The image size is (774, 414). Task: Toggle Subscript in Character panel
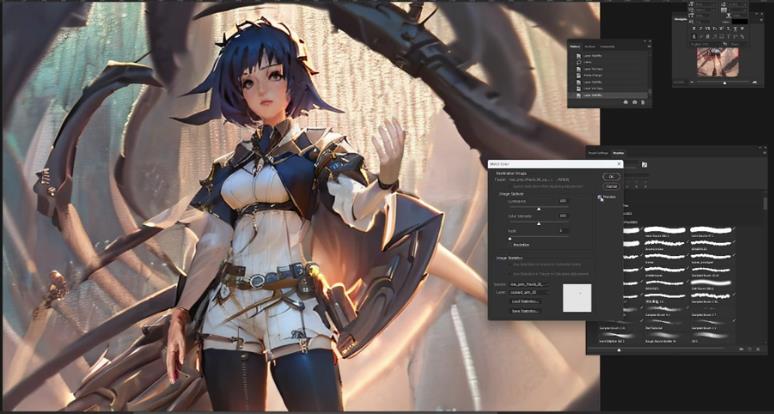point(728,28)
